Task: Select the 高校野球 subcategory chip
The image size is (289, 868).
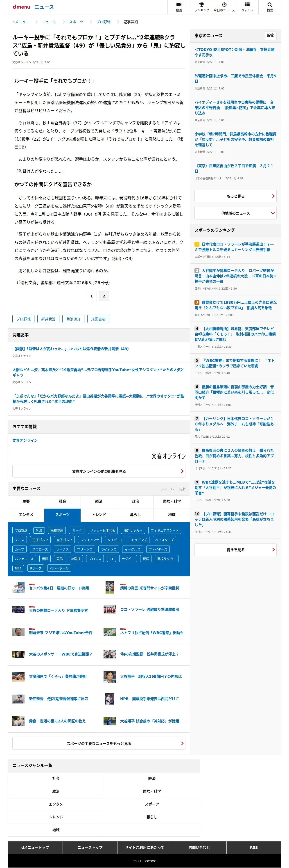Action: 57,530
